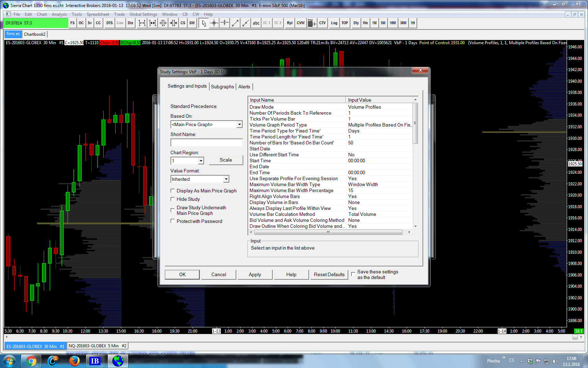Select the pointer tool in the toolbar
The height and width of the screenshot is (368, 588).
pos(204,23)
